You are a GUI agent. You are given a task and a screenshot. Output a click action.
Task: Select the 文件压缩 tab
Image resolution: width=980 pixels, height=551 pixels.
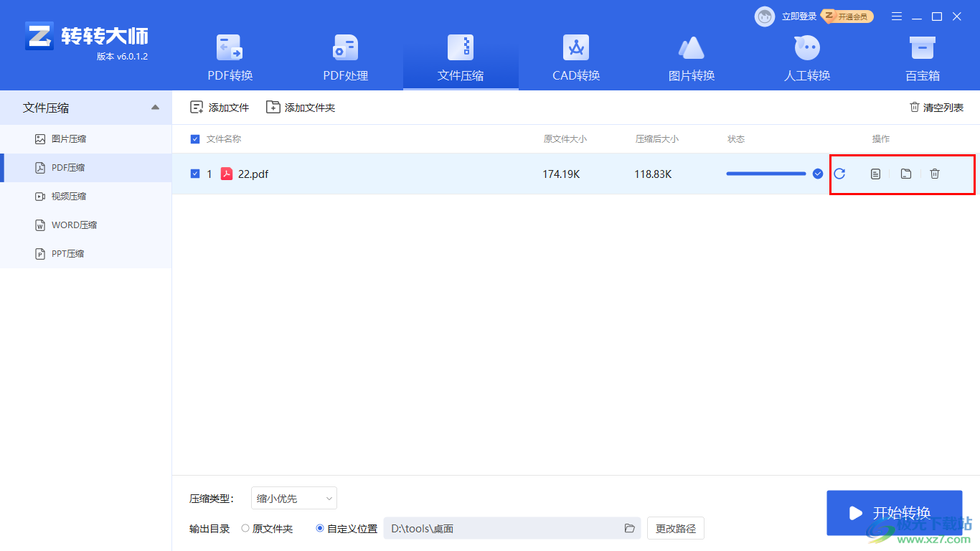click(461, 58)
